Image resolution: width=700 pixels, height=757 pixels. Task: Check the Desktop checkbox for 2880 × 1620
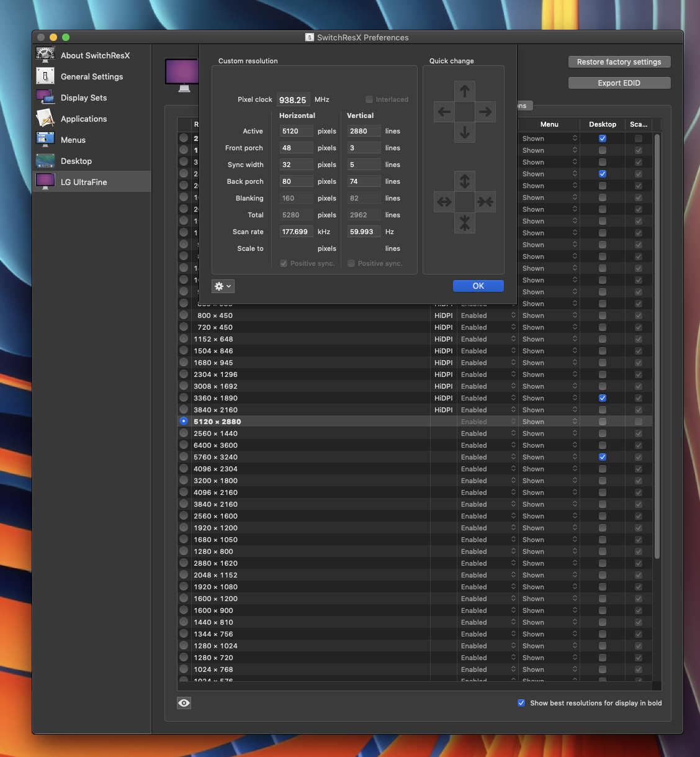point(603,563)
